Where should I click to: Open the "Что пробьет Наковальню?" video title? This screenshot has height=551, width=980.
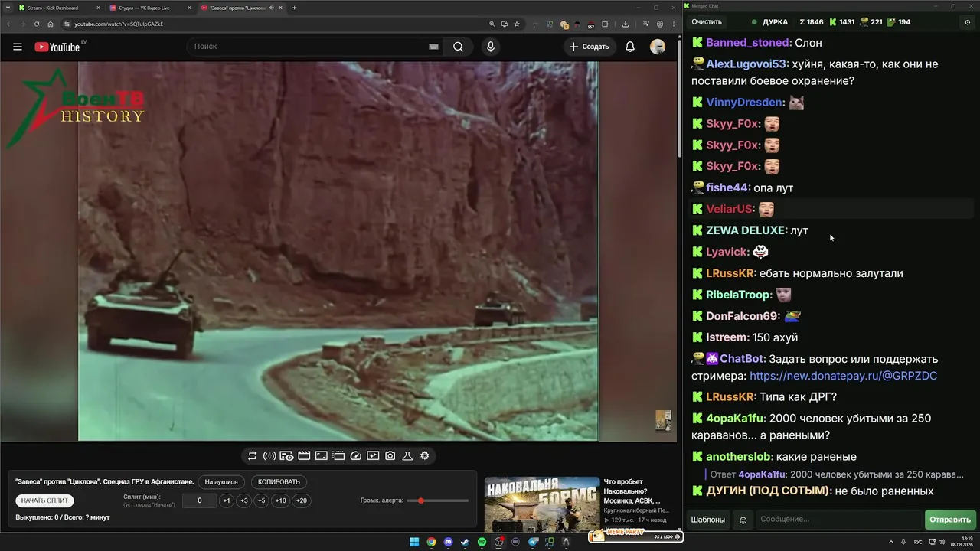click(x=632, y=491)
